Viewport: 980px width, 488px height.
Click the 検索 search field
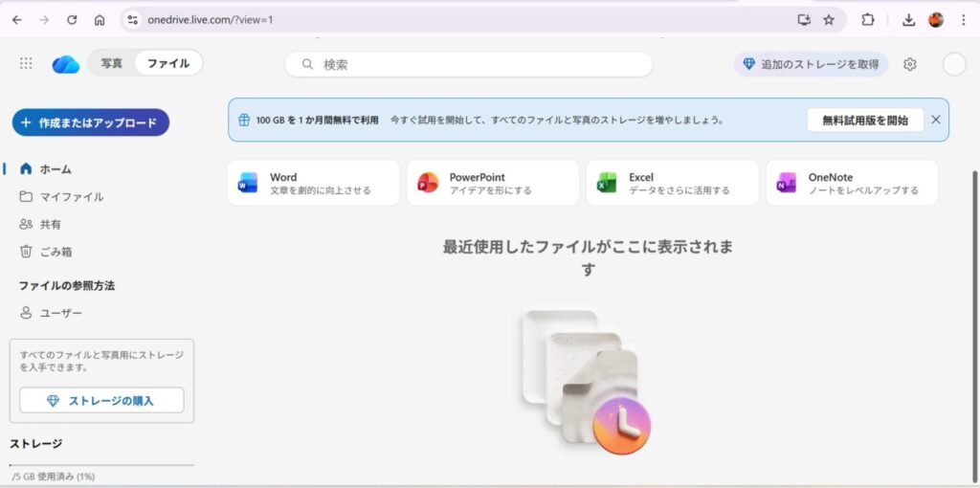click(469, 64)
